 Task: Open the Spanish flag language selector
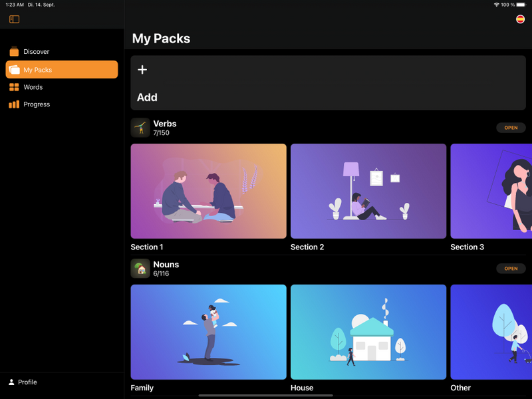pyautogui.click(x=520, y=19)
